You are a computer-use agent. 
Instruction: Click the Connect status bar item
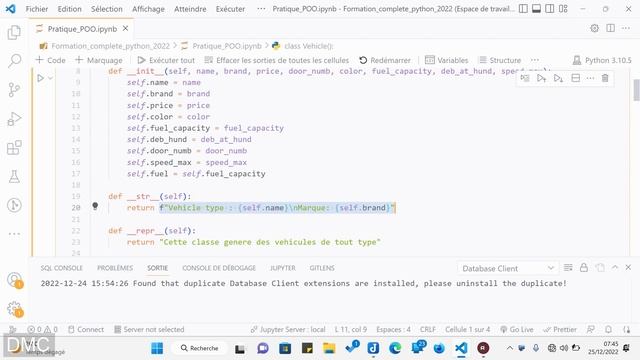click(x=86, y=329)
